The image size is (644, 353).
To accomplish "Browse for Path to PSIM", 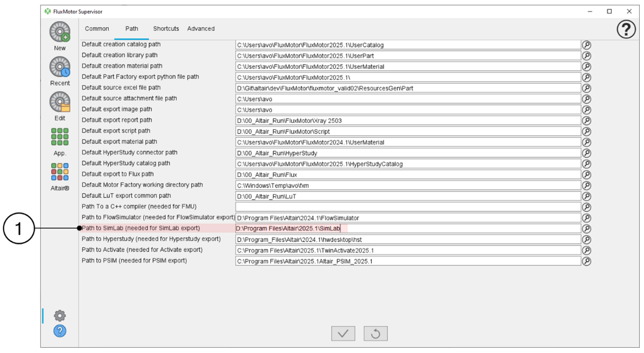I will (587, 261).
